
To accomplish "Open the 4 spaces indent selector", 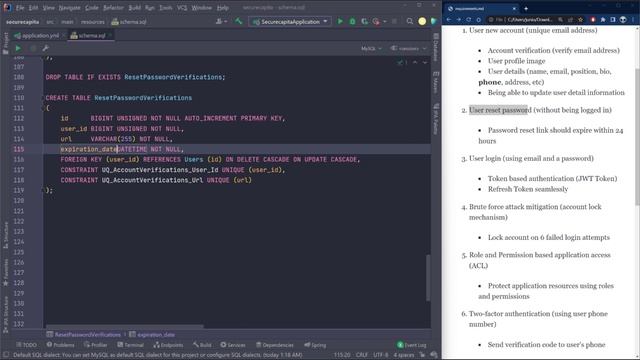I will (x=404, y=355).
